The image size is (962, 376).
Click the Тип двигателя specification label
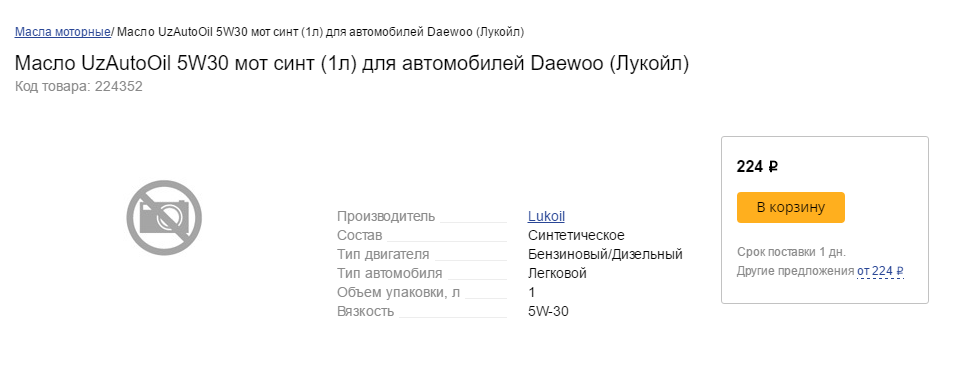click(383, 254)
